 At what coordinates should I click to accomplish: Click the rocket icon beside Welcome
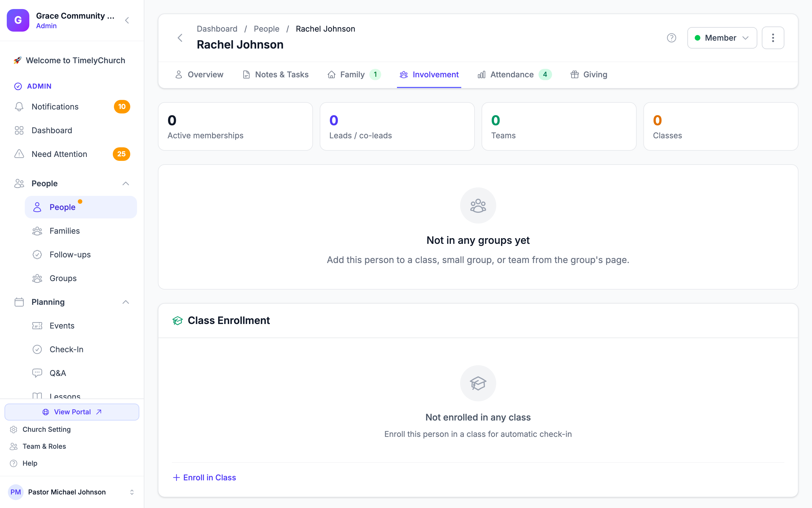click(x=17, y=60)
